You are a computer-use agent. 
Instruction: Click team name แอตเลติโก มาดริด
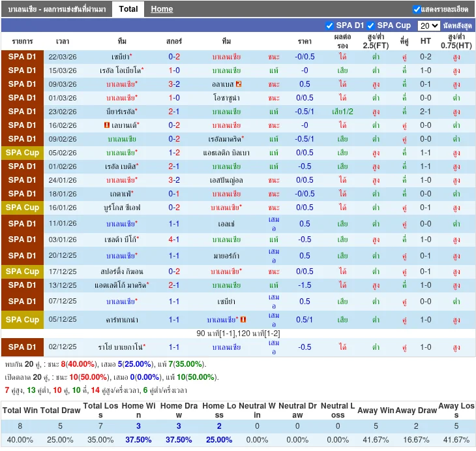pyautogui.click(x=121, y=285)
